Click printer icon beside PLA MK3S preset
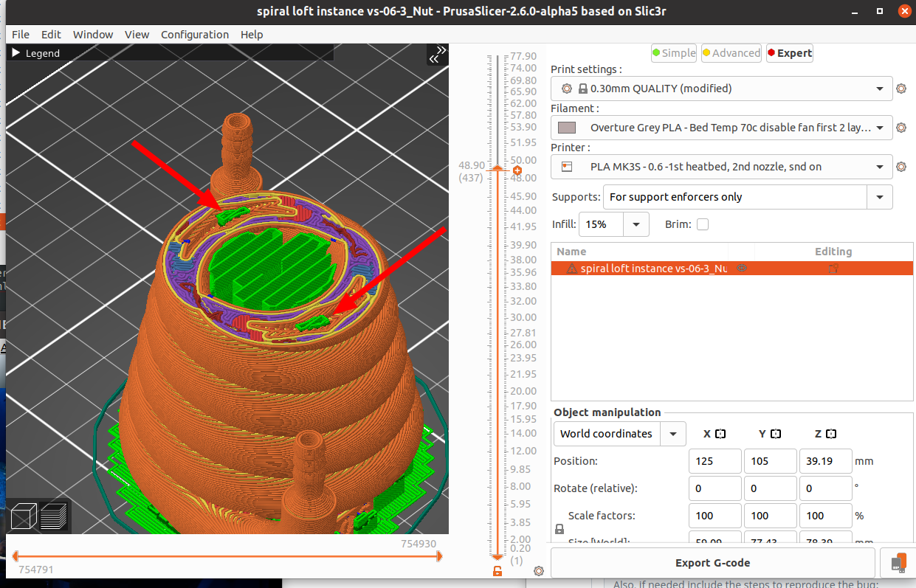This screenshot has width=916, height=588. 567,167
